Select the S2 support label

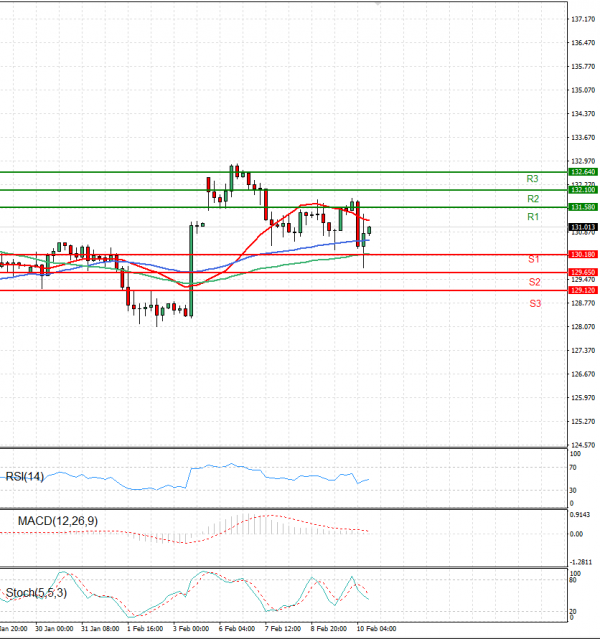click(535, 282)
